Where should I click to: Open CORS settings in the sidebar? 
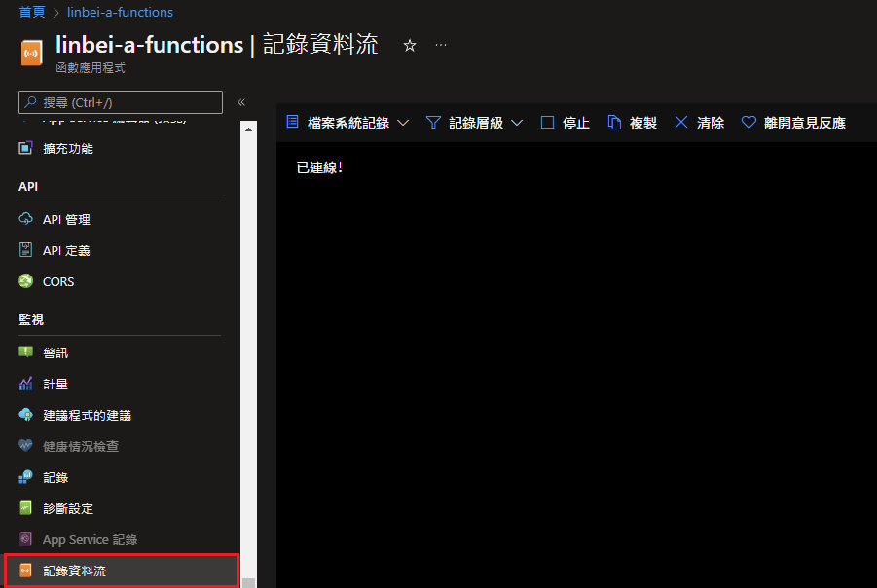(x=58, y=282)
